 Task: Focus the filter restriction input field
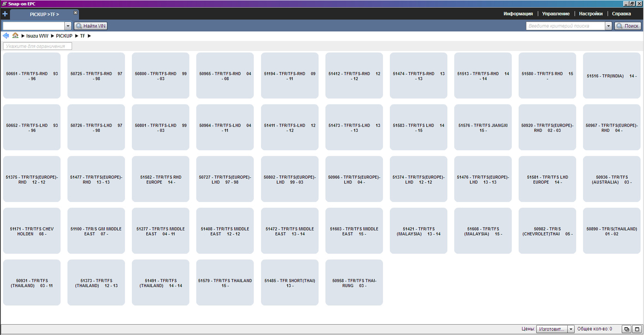point(37,46)
